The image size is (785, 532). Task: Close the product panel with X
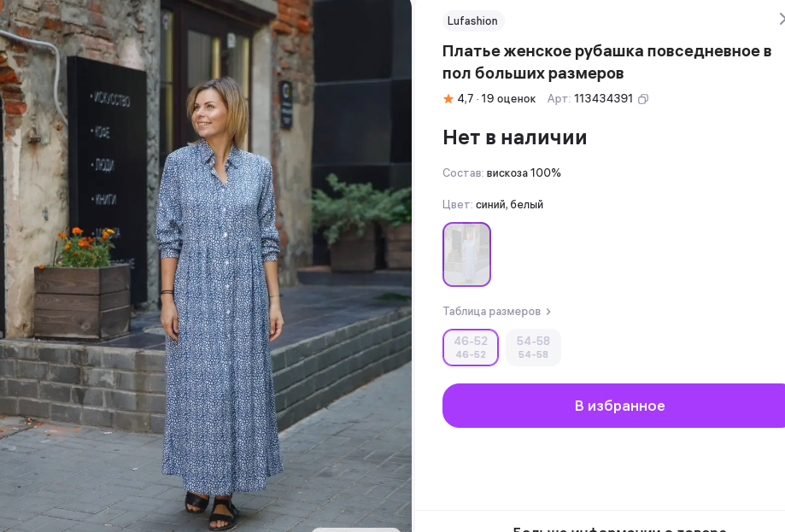pyautogui.click(x=781, y=19)
